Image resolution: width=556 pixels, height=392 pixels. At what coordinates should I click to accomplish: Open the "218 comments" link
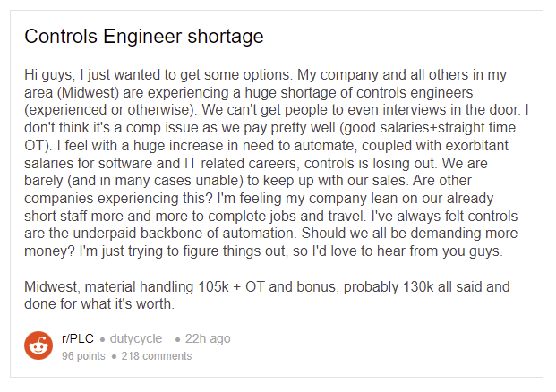coord(156,356)
